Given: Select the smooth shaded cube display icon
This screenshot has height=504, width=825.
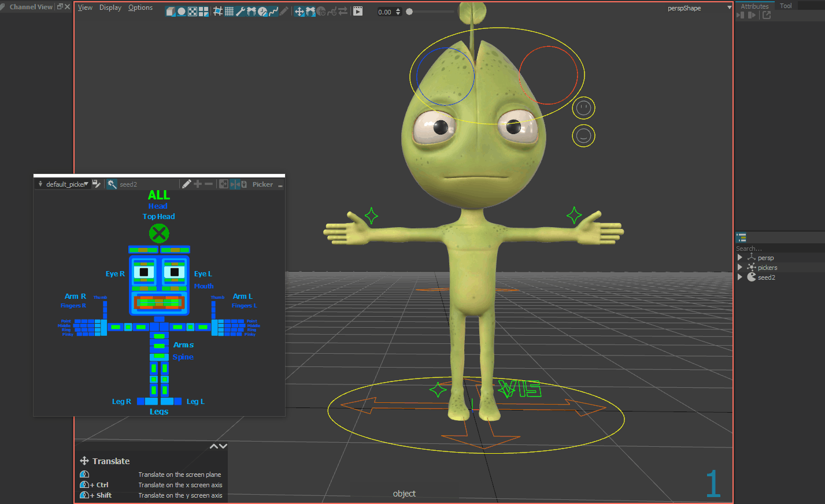Looking at the screenshot, I should (x=171, y=11).
